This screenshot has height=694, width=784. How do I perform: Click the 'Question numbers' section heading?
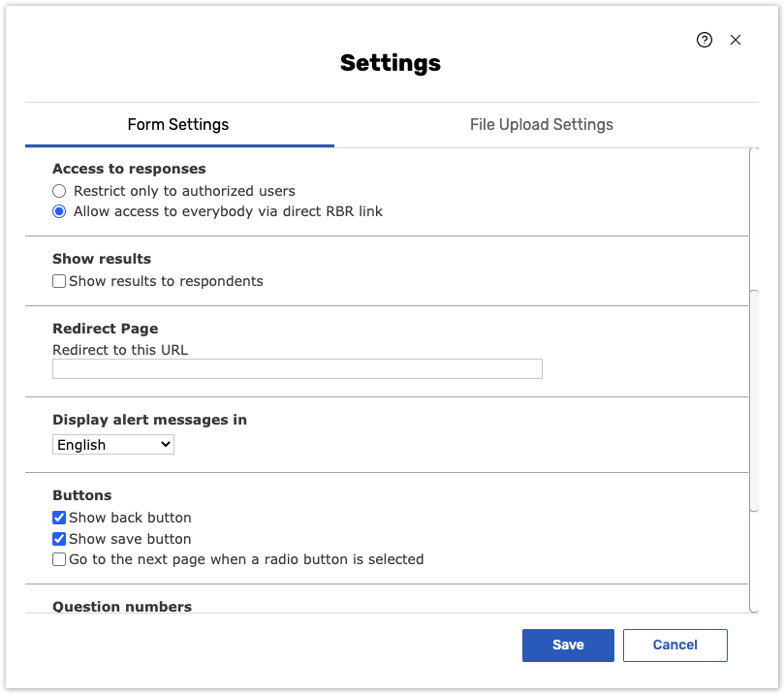pos(122,607)
